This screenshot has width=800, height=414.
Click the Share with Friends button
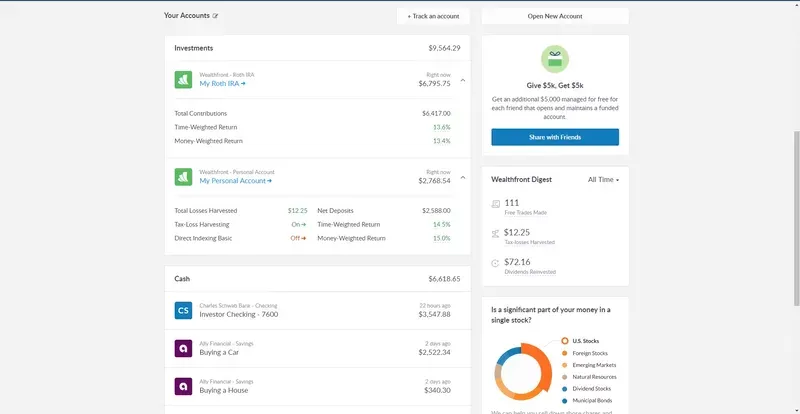tap(555, 137)
